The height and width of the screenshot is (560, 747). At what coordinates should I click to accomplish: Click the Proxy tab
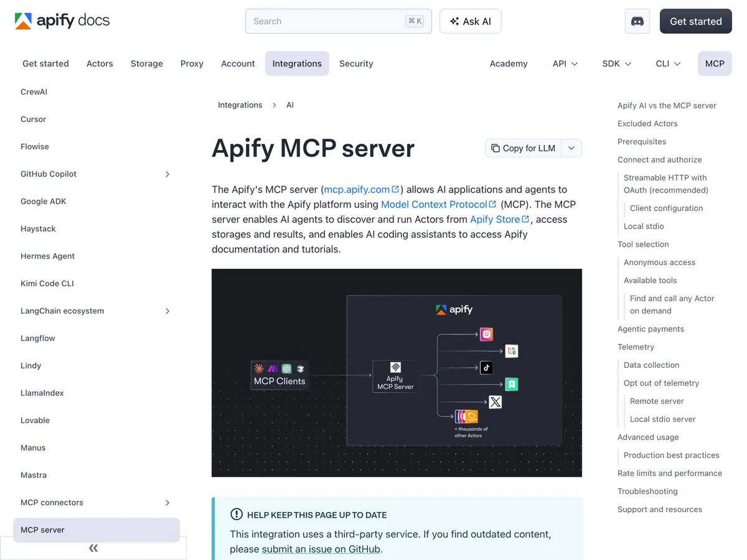[x=192, y=63]
